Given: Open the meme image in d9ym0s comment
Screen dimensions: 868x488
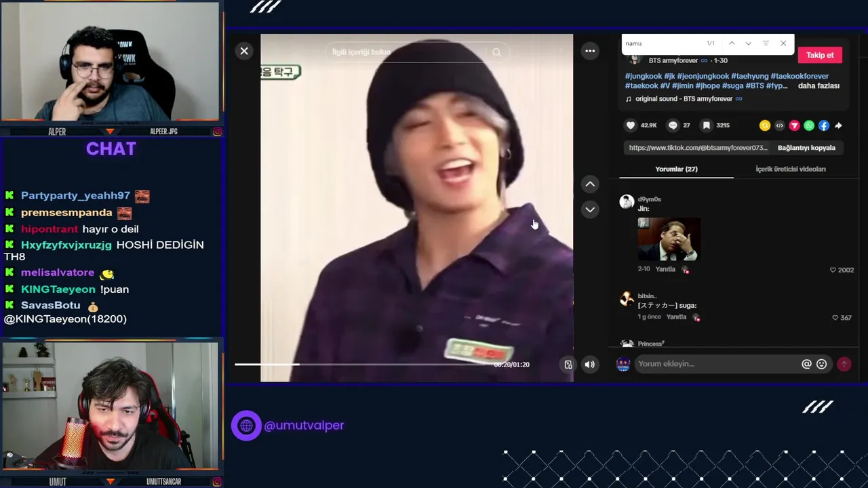Looking at the screenshot, I should [x=669, y=239].
